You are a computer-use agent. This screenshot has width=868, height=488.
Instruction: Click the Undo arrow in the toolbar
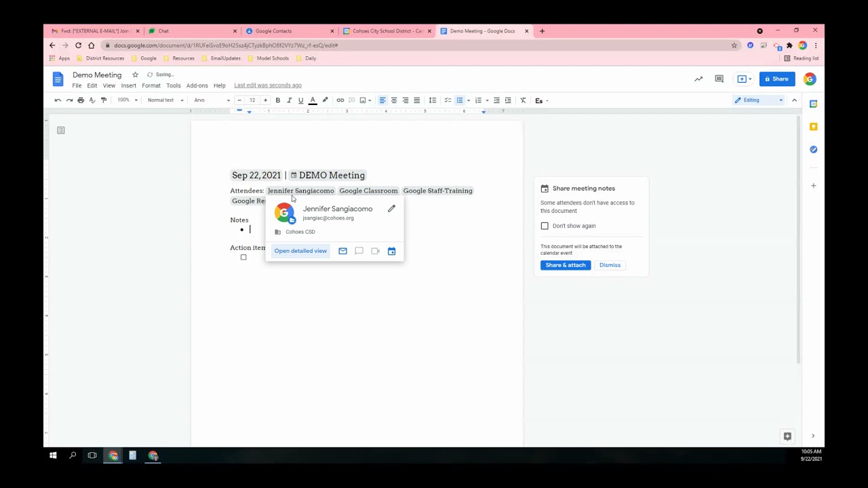point(58,100)
